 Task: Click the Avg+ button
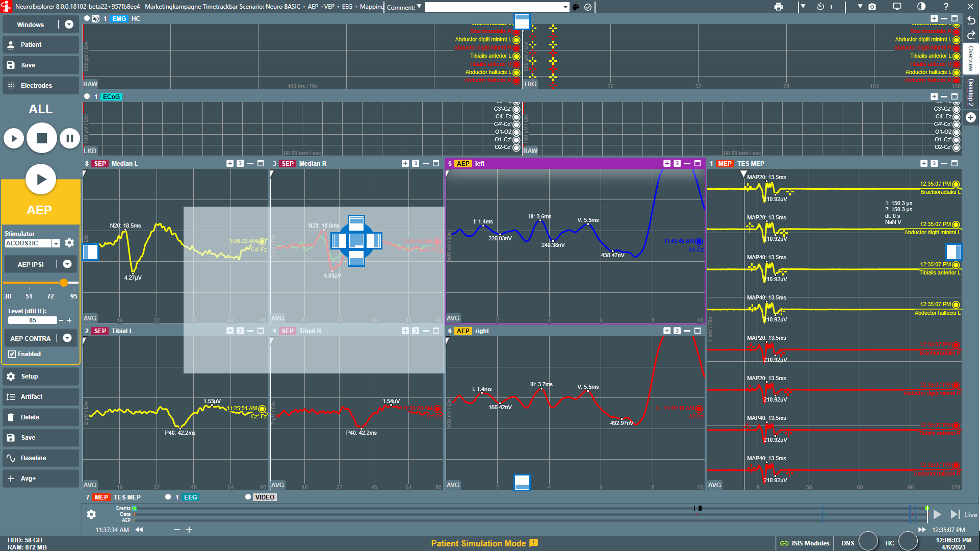[41, 479]
